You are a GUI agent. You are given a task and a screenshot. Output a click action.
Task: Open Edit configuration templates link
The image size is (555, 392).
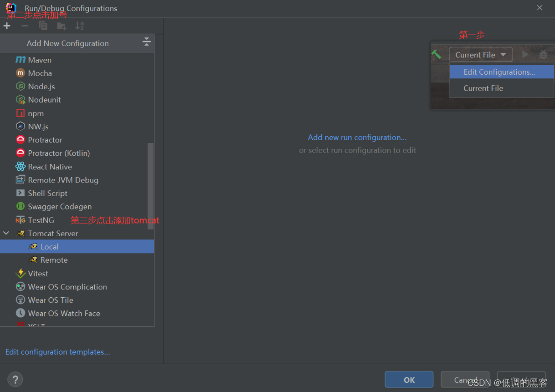tap(58, 352)
